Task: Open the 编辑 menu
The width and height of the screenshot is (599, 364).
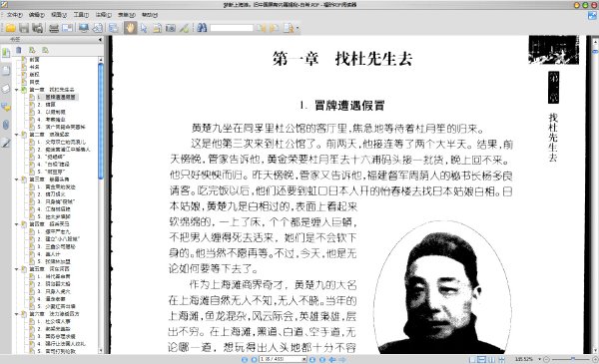Action: (x=37, y=15)
